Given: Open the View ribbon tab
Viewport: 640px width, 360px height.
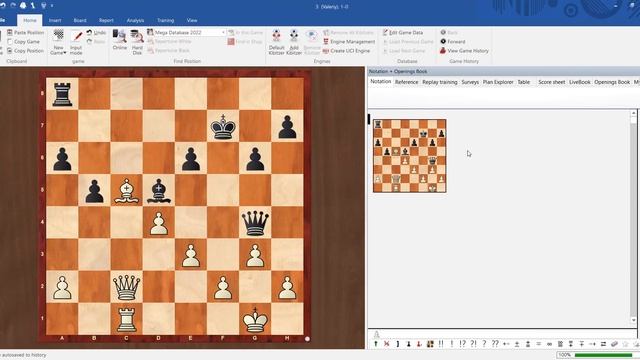Looking at the screenshot, I should tap(192, 20).
